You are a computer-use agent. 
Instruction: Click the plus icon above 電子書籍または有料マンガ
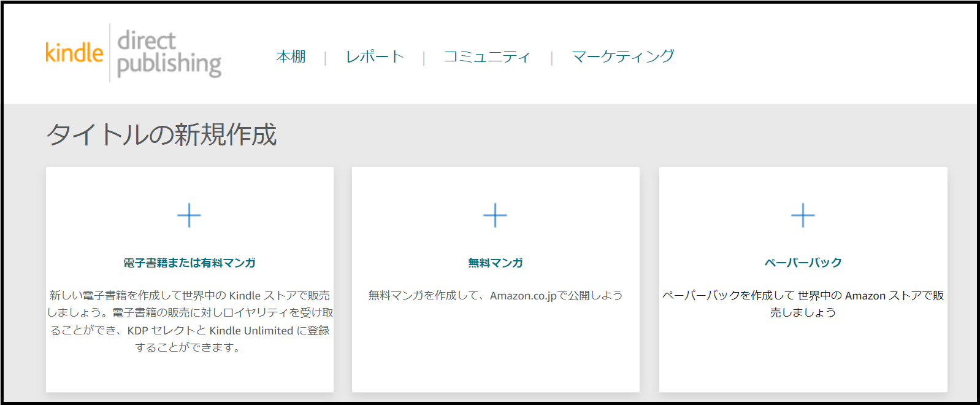[x=189, y=215]
